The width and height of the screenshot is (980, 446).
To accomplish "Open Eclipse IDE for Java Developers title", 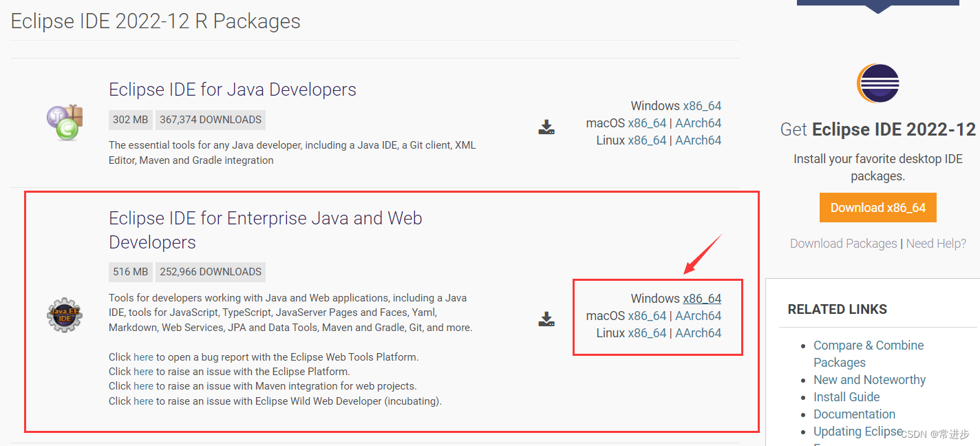I will pyautogui.click(x=233, y=89).
